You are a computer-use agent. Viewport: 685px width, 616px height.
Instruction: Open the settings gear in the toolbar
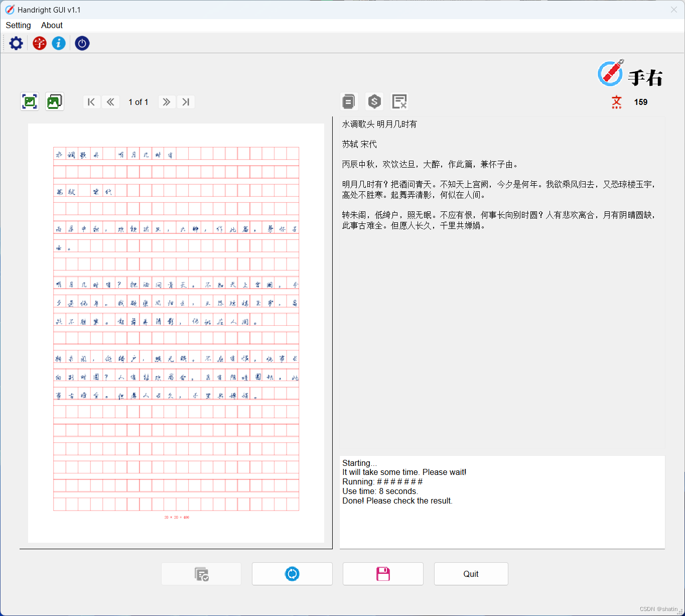16,43
